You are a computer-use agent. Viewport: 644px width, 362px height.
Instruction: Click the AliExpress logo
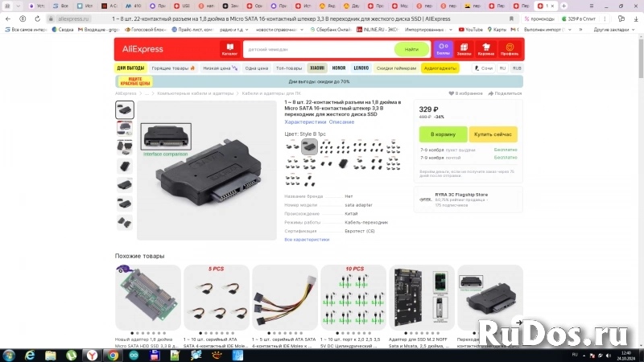click(x=142, y=49)
